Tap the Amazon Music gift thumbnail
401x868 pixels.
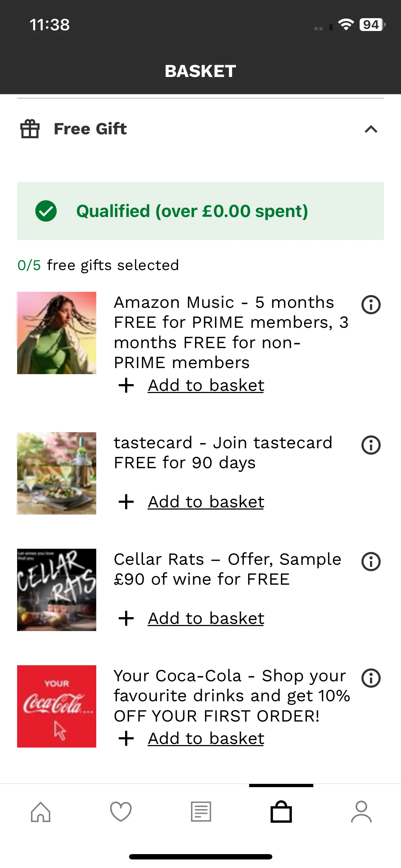coord(57,333)
